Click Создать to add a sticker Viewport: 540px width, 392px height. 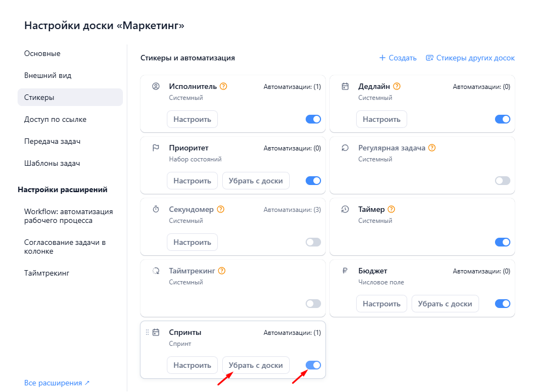(398, 58)
